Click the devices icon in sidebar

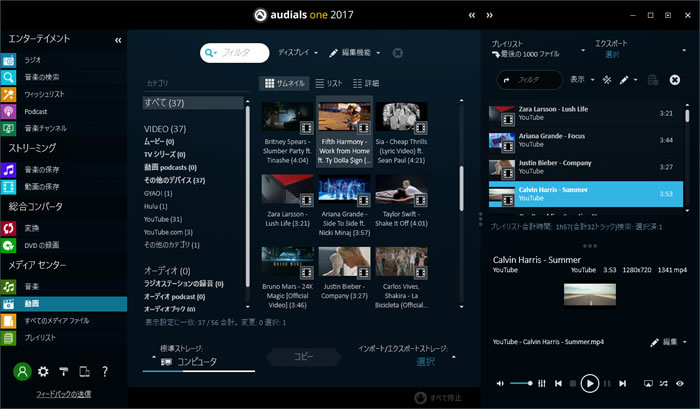coord(84,371)
